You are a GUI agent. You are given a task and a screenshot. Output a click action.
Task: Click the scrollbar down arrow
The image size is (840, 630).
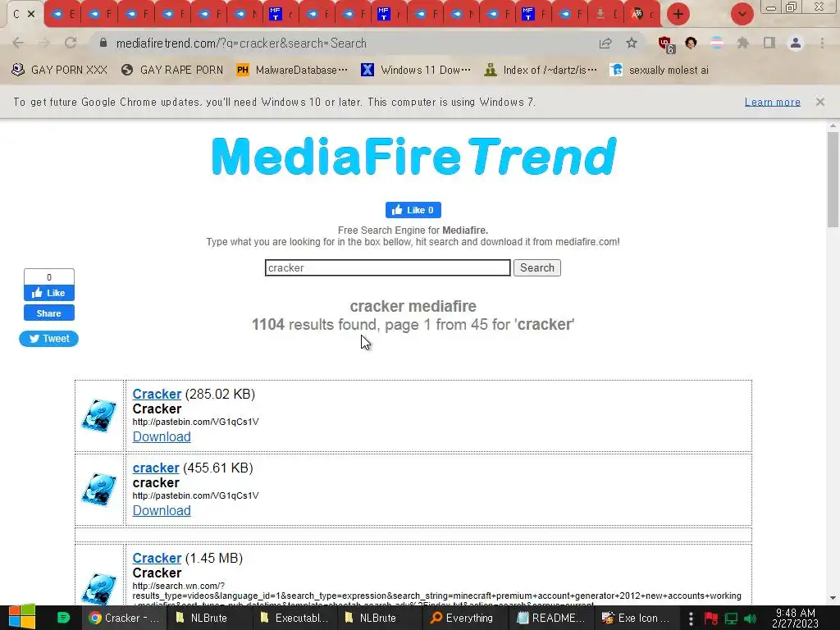click(833, 598)
